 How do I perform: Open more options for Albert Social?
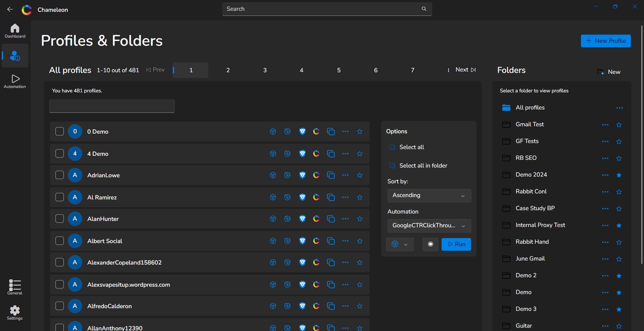click(x=345, y=241)
